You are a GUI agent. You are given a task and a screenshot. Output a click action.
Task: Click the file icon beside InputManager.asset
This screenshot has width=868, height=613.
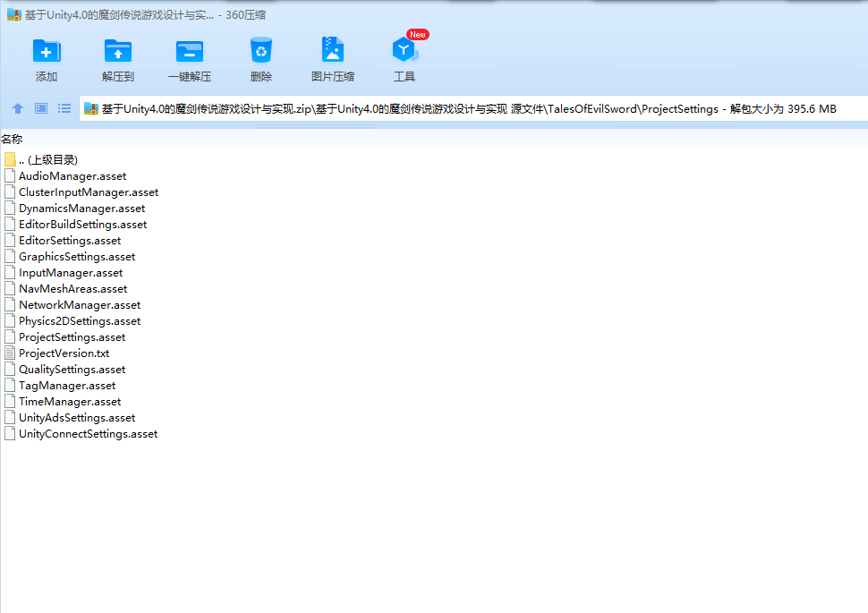pyautogui.click(x=10, y=272)
